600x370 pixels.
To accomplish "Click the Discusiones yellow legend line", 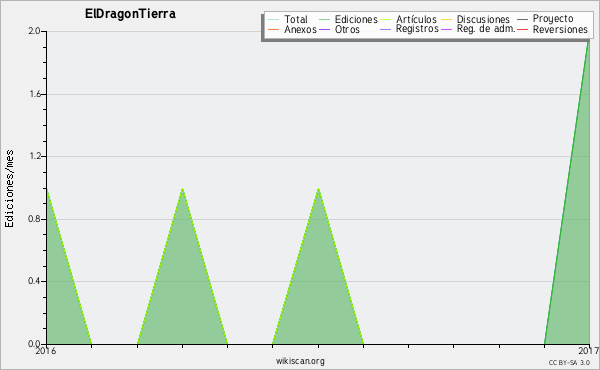I will [446, 20].
